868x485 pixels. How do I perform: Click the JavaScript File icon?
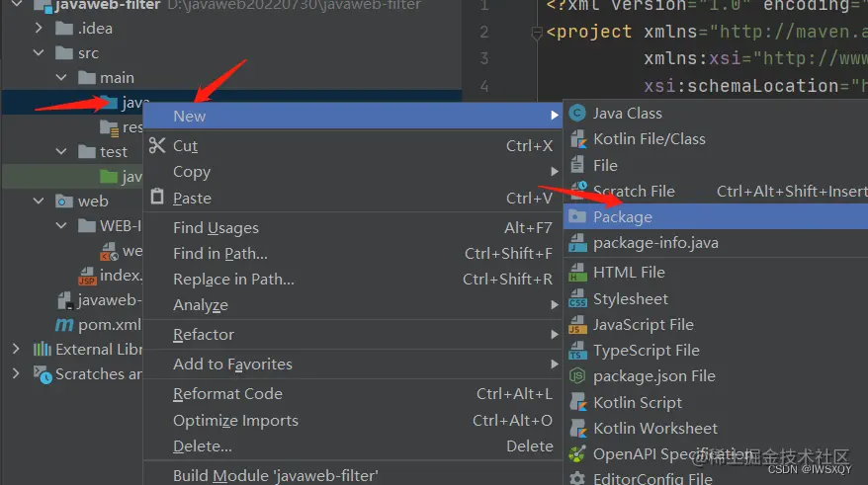578,325
